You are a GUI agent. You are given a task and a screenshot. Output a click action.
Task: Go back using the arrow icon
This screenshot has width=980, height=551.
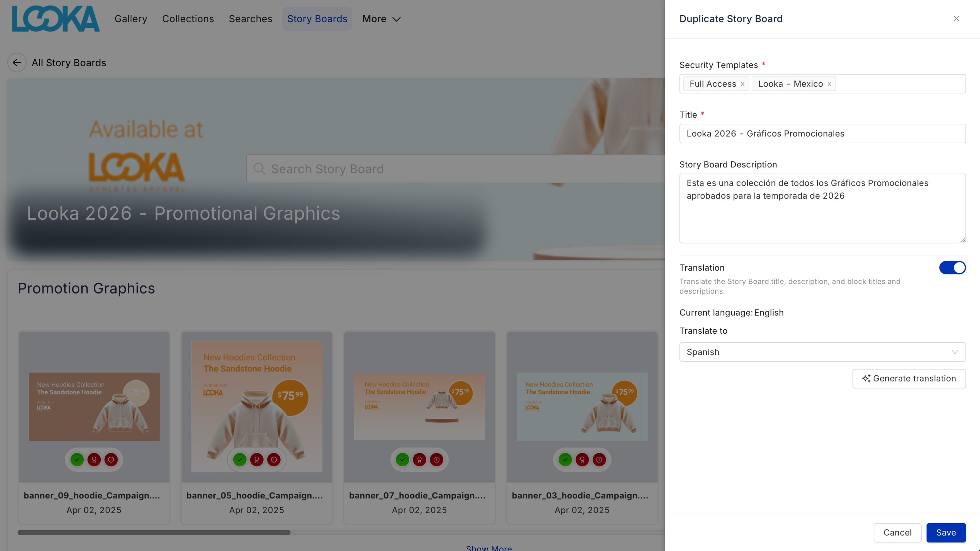click(17, 63)
